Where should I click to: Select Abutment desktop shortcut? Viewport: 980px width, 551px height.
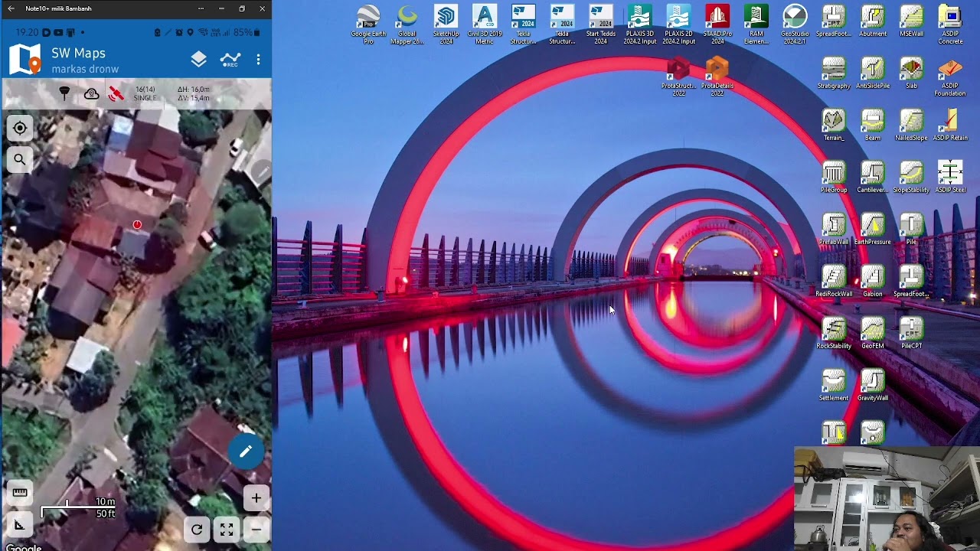(x=873, y=21)
